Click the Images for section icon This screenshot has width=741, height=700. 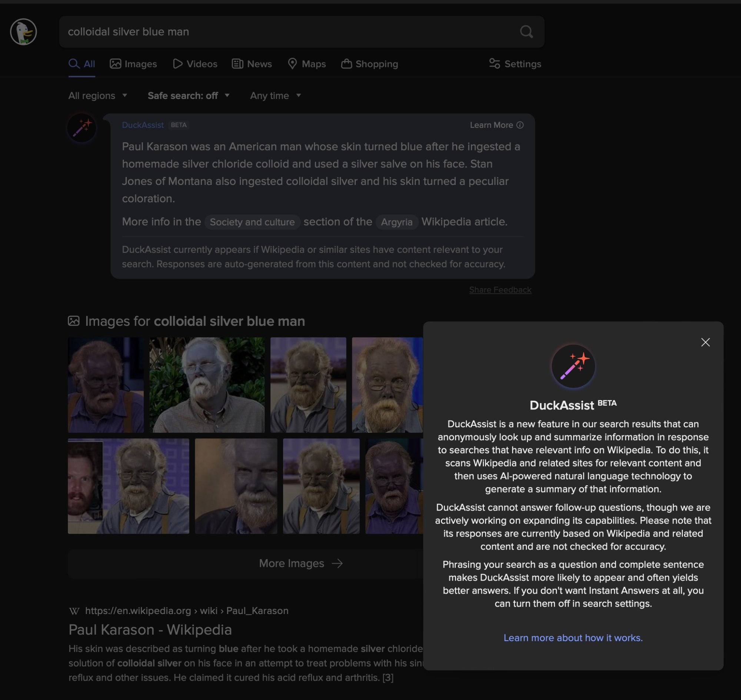[x=73, y=321]
